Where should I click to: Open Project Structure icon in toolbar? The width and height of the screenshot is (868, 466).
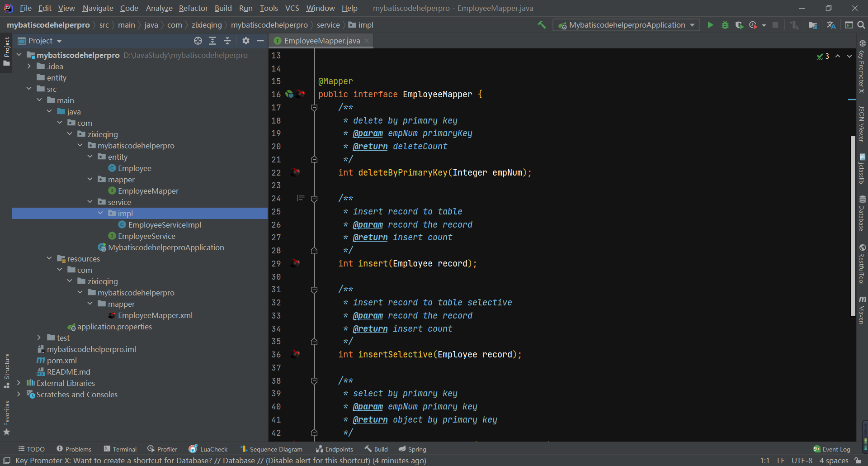tap(812, 25)
